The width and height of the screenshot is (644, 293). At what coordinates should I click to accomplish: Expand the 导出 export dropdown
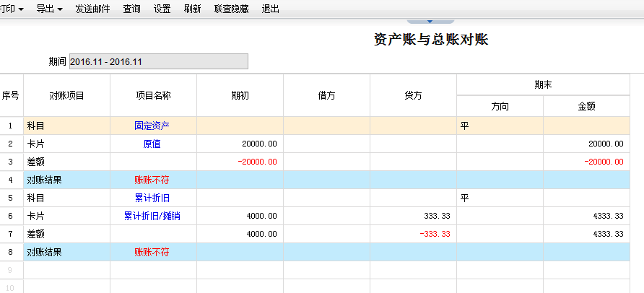click(48, 9)
